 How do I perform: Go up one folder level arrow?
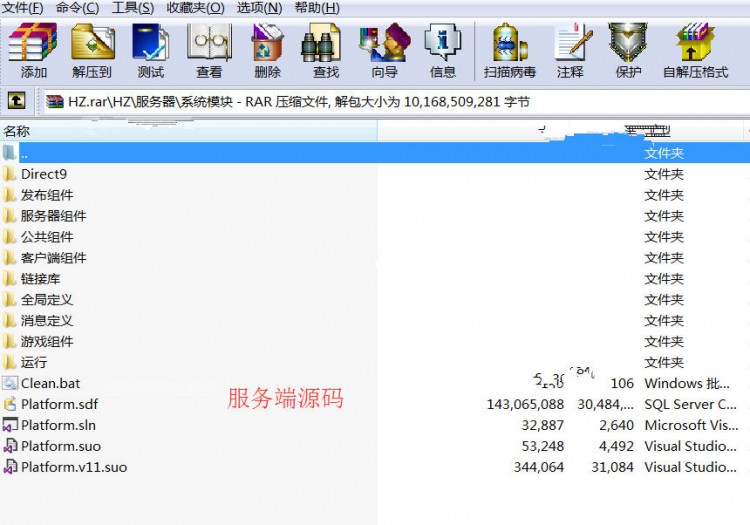coord(16,101)
